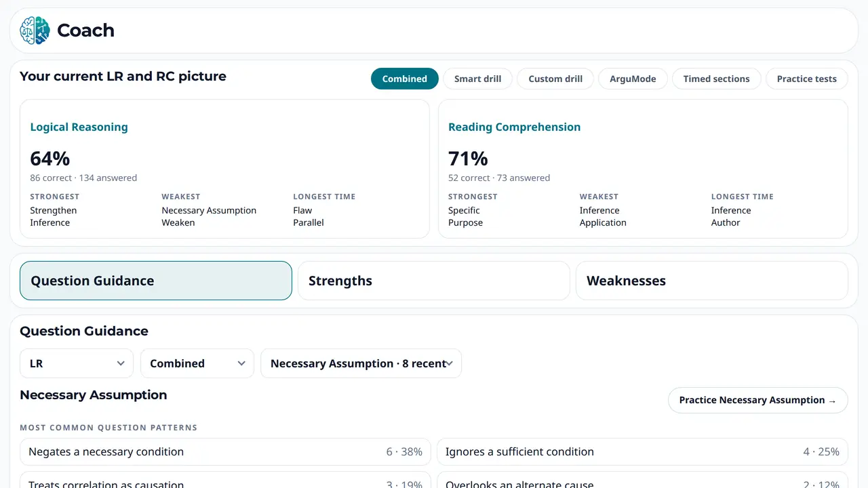Screen dimensions: 868x488
Task: Switch to the Weaknesses tab
Action: tap(712, 281)
